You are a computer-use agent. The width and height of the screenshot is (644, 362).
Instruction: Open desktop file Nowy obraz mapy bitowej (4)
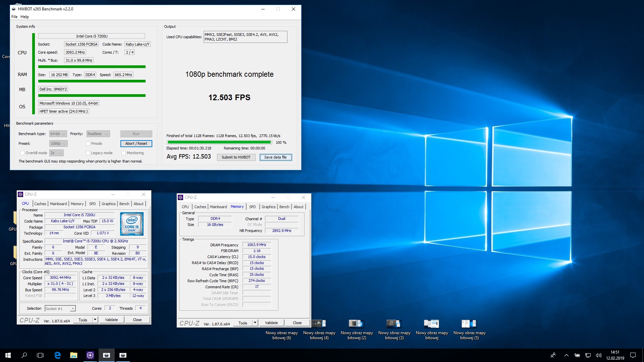coord(319,330)
